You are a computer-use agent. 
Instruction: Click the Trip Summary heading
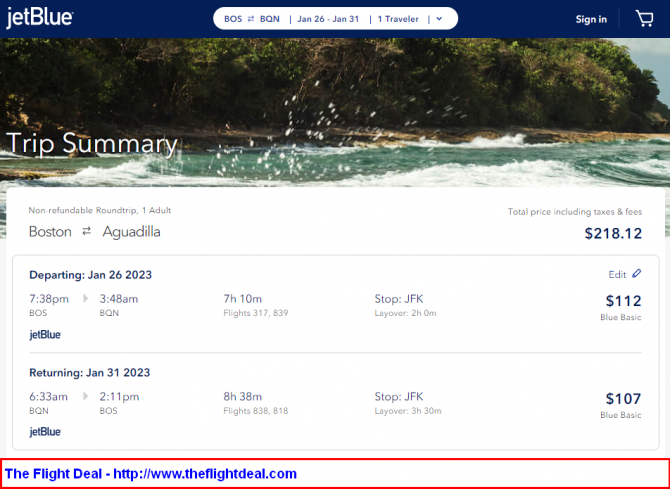(92, 144)
